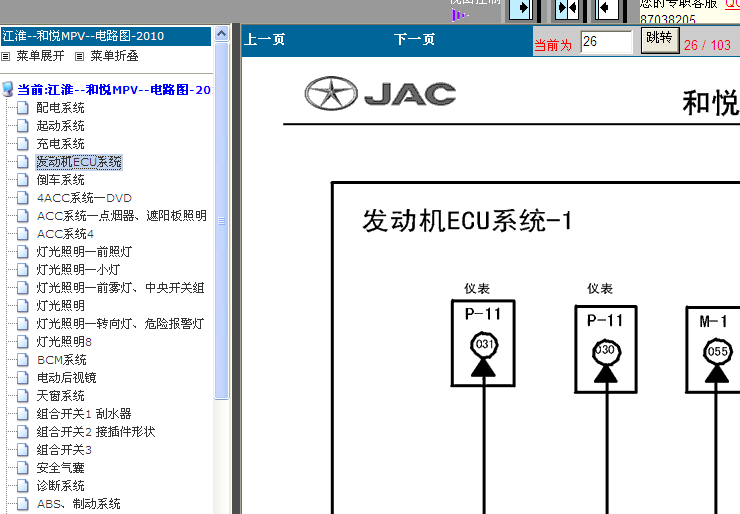Click the page icon beside 倒车系统
The height and width of the screenshot is (514, 740).
tap(23, 180)
